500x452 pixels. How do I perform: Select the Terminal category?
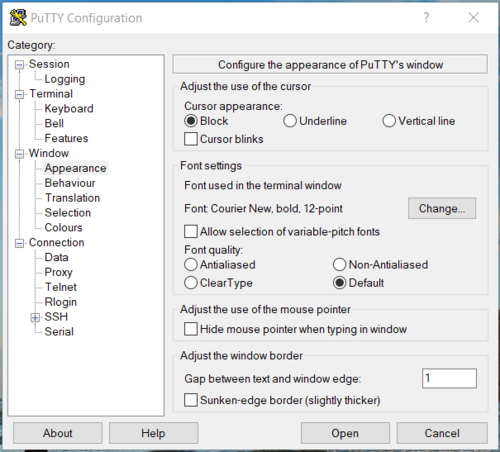point(51,94)
